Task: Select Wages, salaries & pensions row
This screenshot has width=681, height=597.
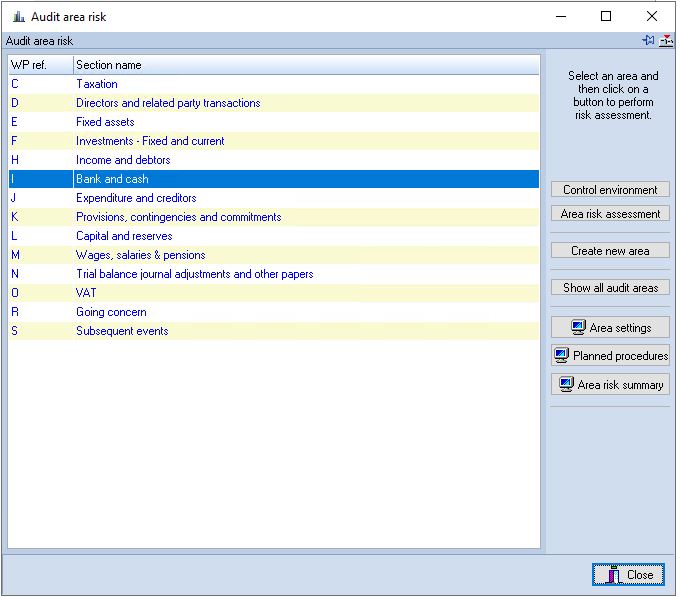Action: [274, 255]
